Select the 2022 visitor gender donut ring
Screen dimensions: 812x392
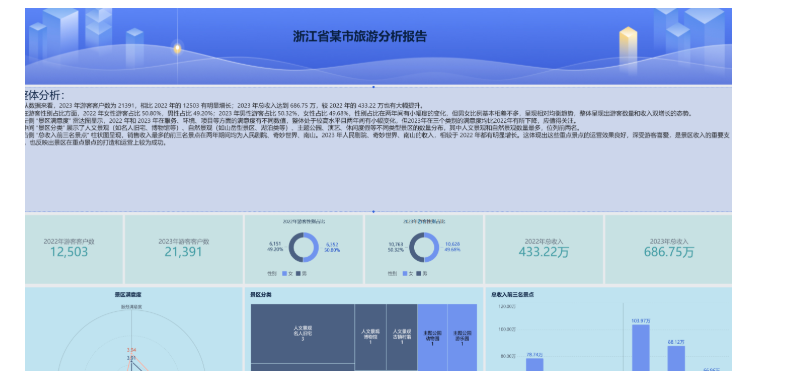tap(303, 247)
